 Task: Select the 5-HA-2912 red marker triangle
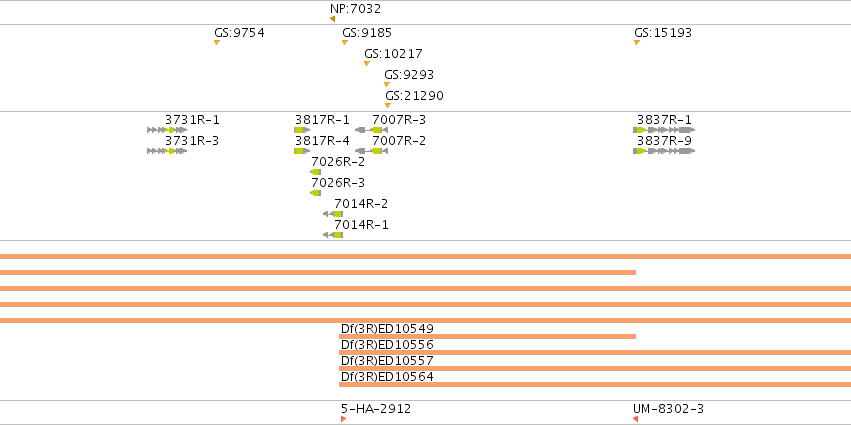[x=344, y=419]
